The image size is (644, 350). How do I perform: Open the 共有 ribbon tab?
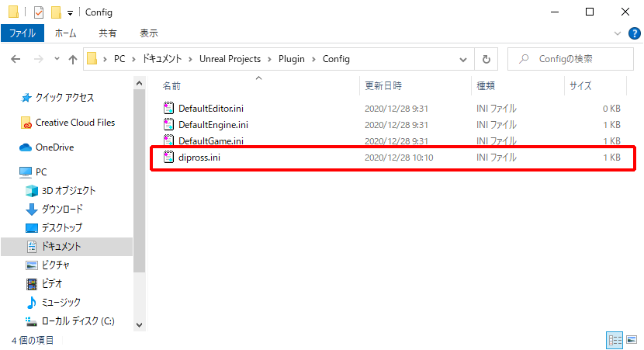click(x=108, y=33)
